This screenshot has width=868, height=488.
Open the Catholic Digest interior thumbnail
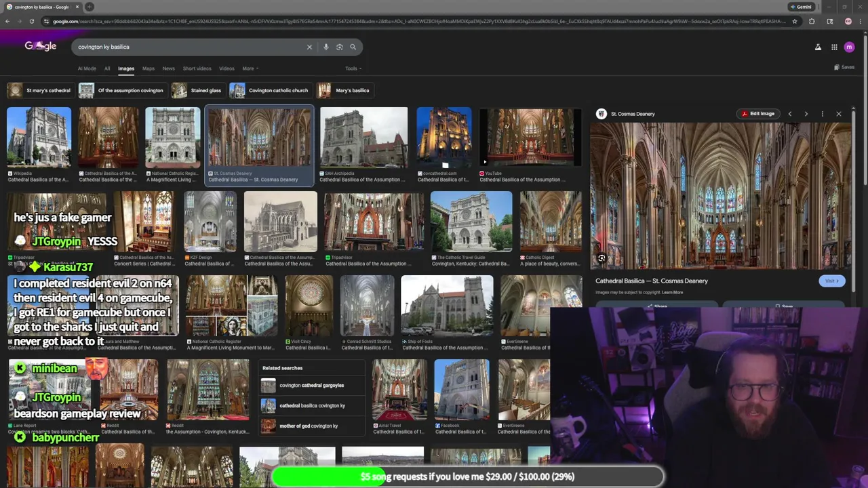551,222
